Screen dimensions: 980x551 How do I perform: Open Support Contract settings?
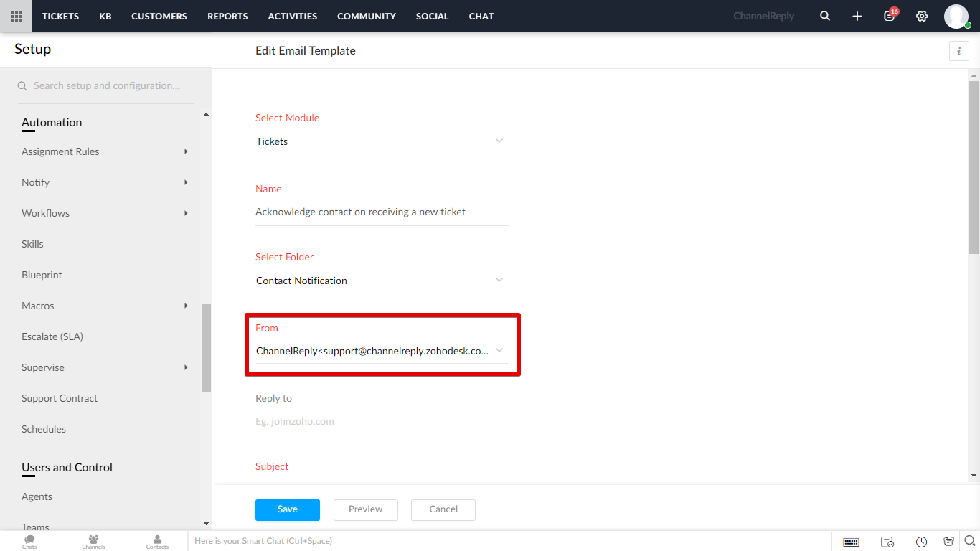60,398
